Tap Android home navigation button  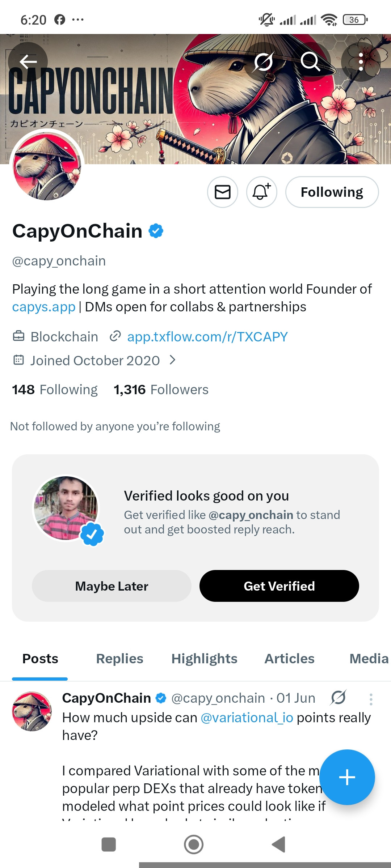click(194, 844)
